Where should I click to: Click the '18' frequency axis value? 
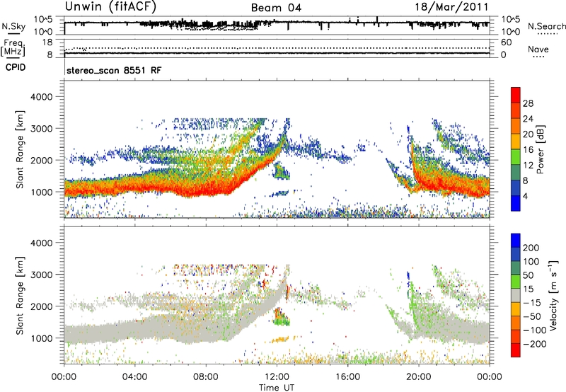pos(47,42)
